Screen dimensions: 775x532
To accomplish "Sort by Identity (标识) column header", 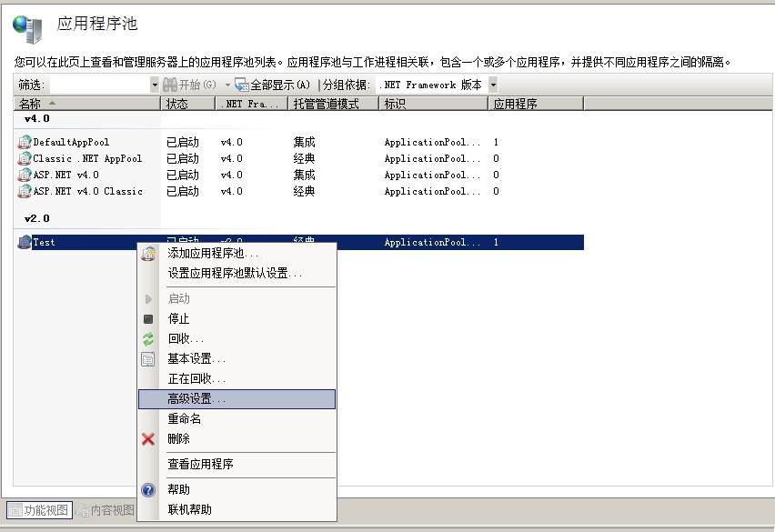I will tap(434, 104).
